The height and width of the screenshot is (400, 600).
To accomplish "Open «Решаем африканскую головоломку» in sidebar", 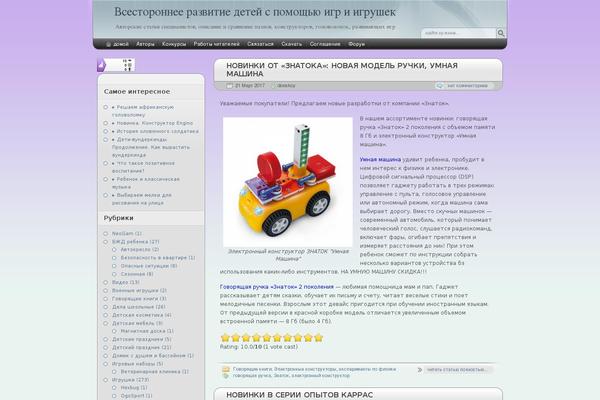I will [x=143, y=111].
